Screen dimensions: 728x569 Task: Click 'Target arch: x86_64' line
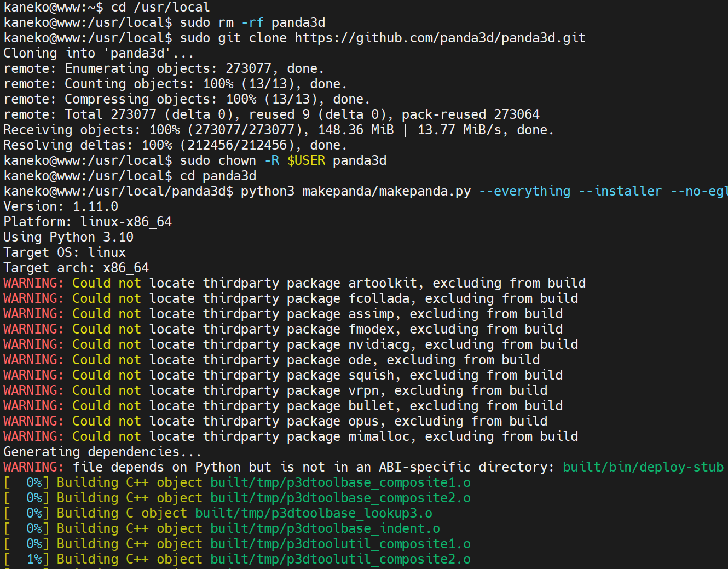pos(76,268)
